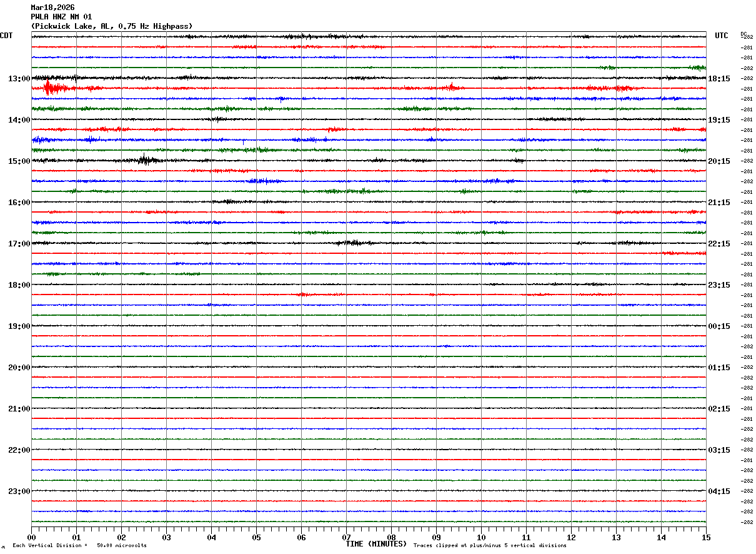The image size is (756, 554).
Task: Click the 18:15 UTC time label
Action: [x=719, y=79]
